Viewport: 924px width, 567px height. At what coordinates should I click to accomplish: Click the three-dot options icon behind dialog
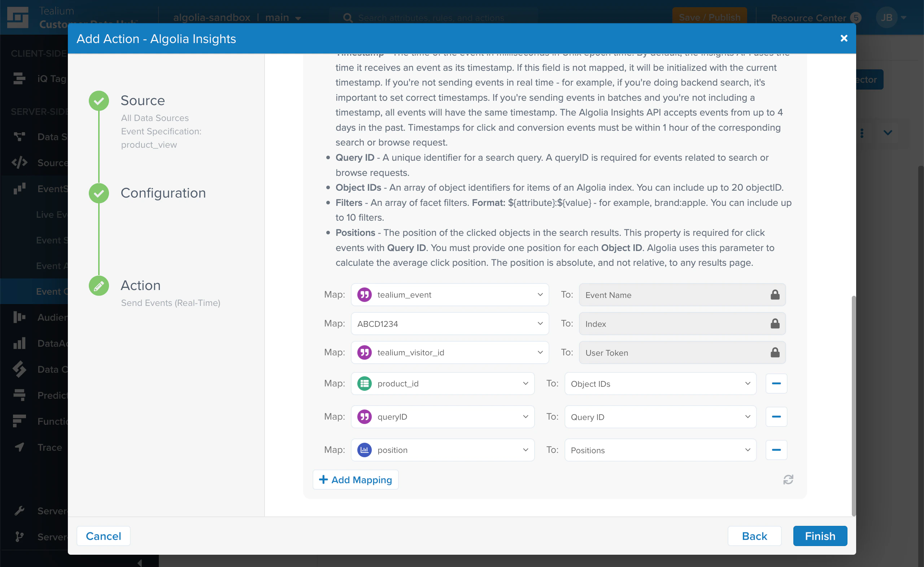click(862, 133)
